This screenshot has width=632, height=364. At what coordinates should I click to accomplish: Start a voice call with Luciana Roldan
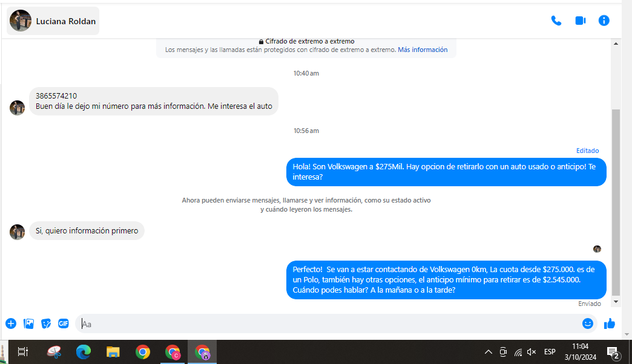tap(556, 21)
